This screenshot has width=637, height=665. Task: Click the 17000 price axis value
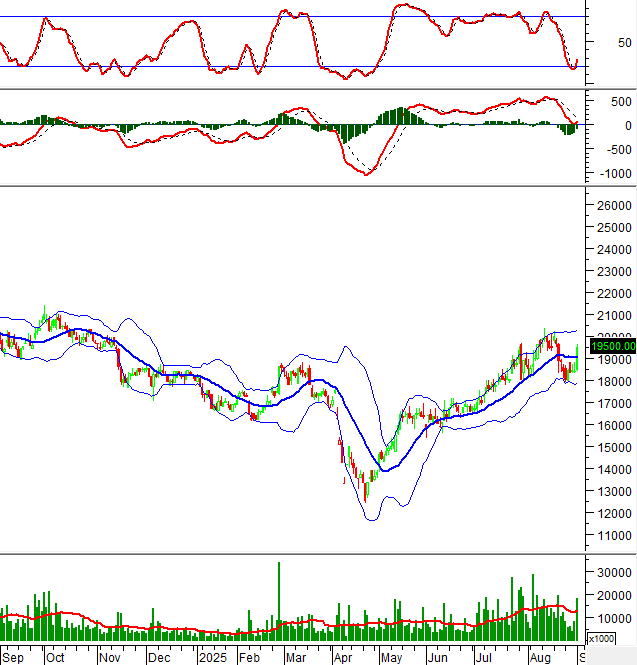[x=614, y=404]
